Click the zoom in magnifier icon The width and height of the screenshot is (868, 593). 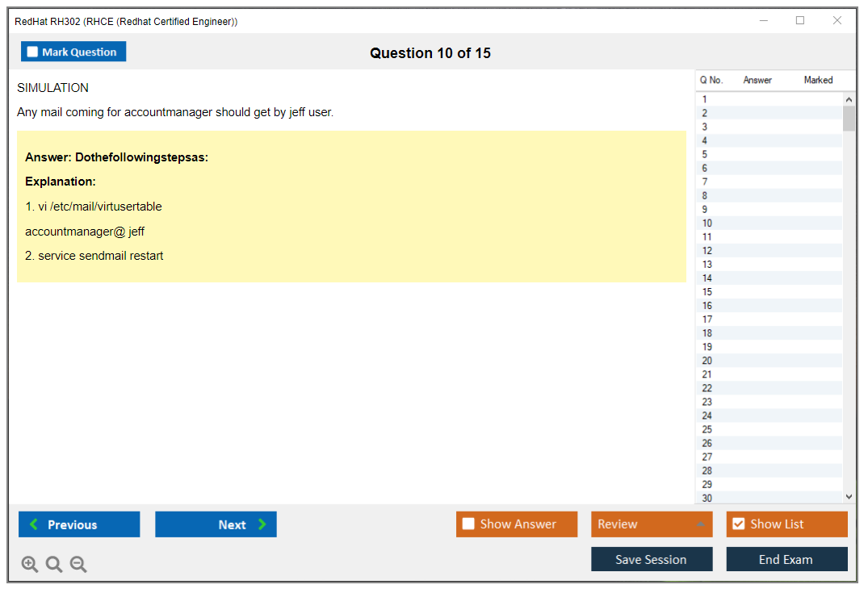click(30, 565)
